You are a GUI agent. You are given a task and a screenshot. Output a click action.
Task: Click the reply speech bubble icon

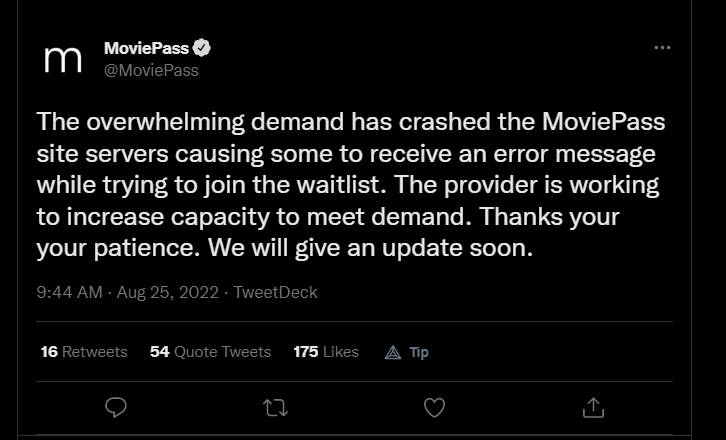click(116, 408)
